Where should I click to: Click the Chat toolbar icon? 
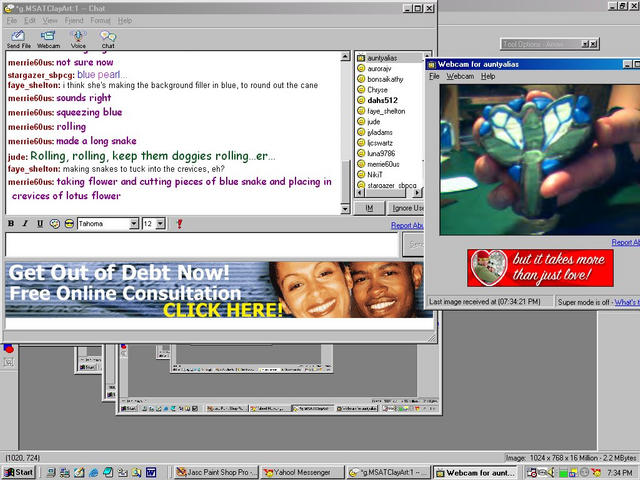[x=108, y=39]
